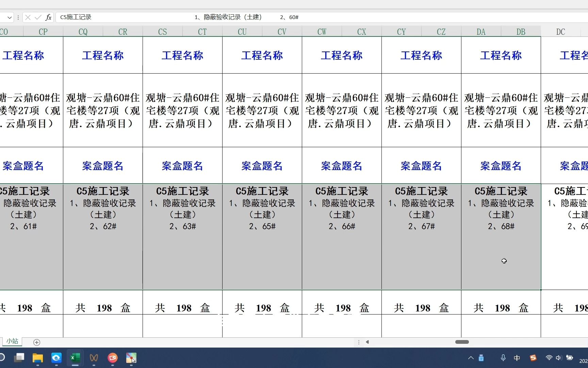Select the 案盒题名 cell in column CY
This screenshot has height=368, width=588.
[x=421, y=166]
